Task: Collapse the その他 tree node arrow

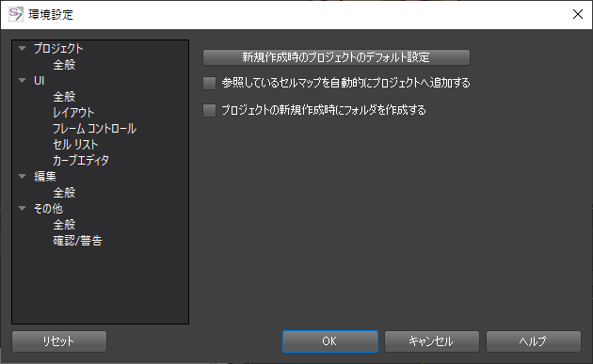Action: tap(23, 208)
